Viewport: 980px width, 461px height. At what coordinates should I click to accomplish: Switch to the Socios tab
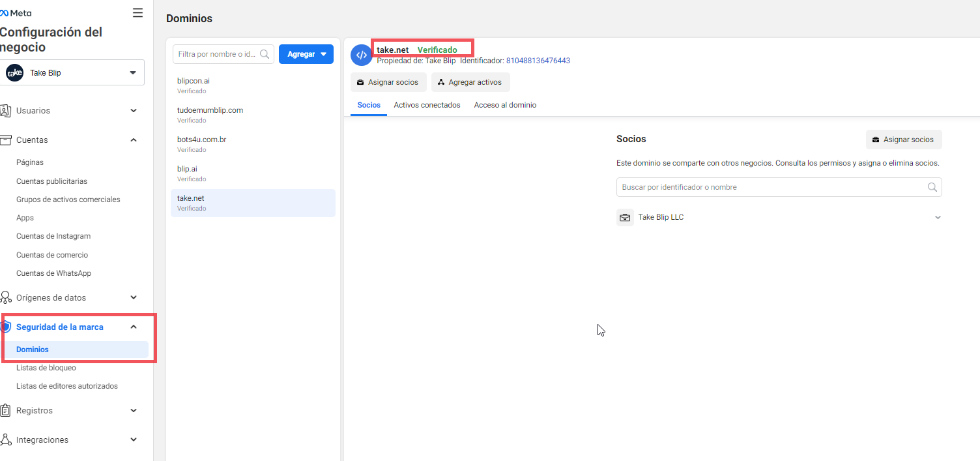coord(369,105)
